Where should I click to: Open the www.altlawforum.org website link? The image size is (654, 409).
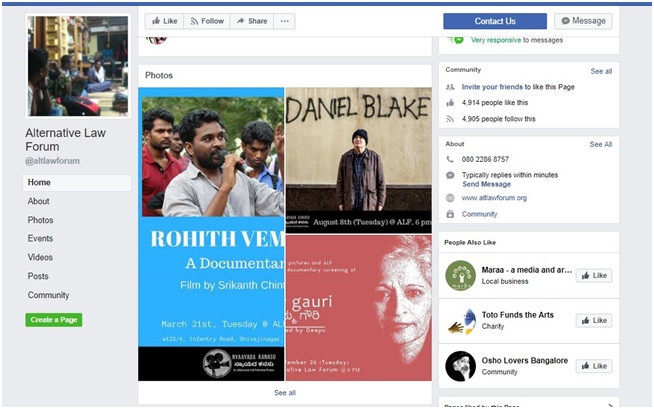tap(494, 198)
